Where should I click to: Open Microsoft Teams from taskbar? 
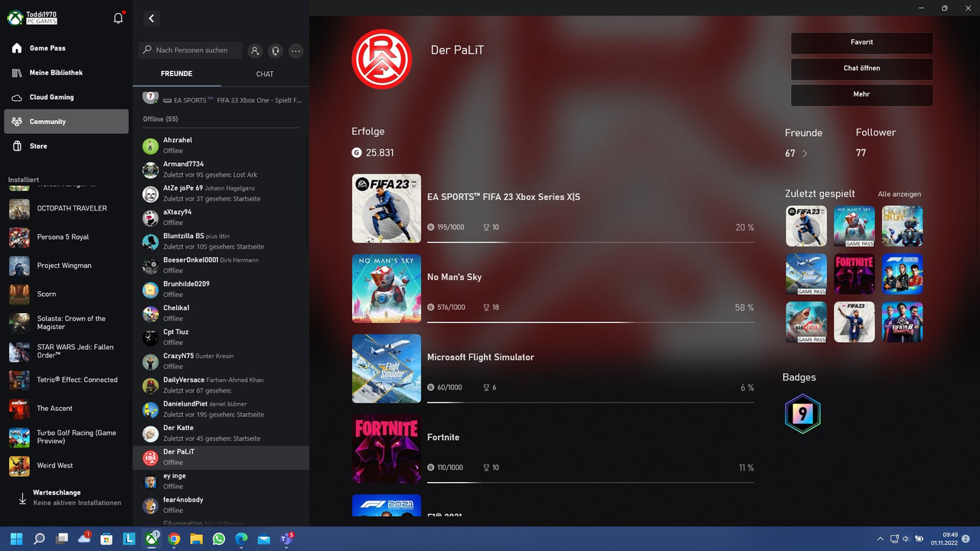tap(286, 539)
